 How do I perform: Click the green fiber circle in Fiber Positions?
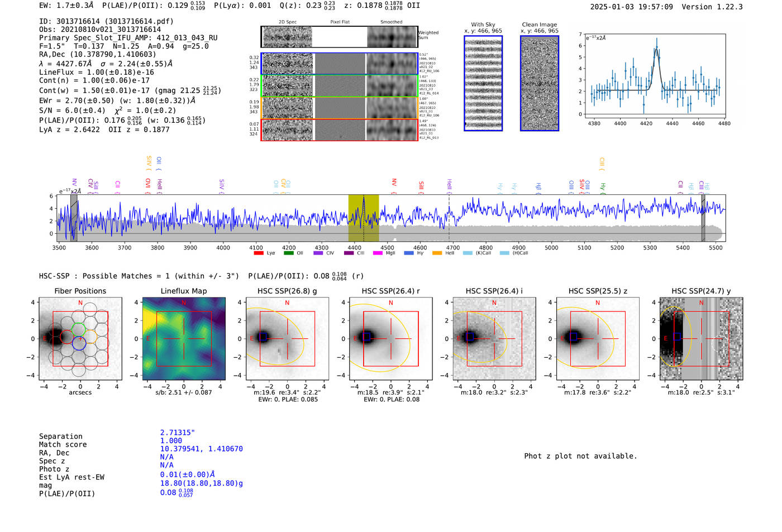[x=79, y=329]
